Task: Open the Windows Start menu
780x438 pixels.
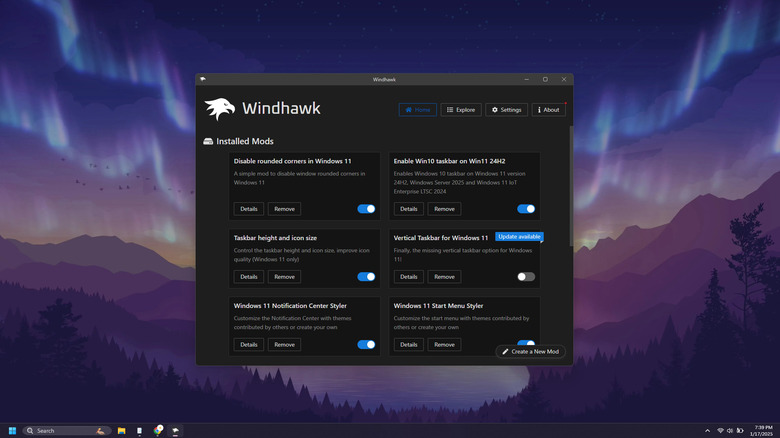Action: point(13,430)
